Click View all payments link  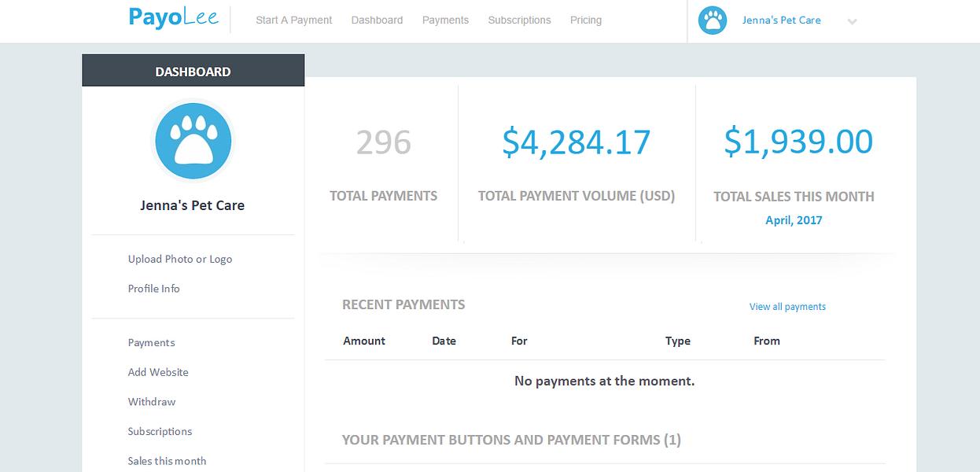[787, 307]
